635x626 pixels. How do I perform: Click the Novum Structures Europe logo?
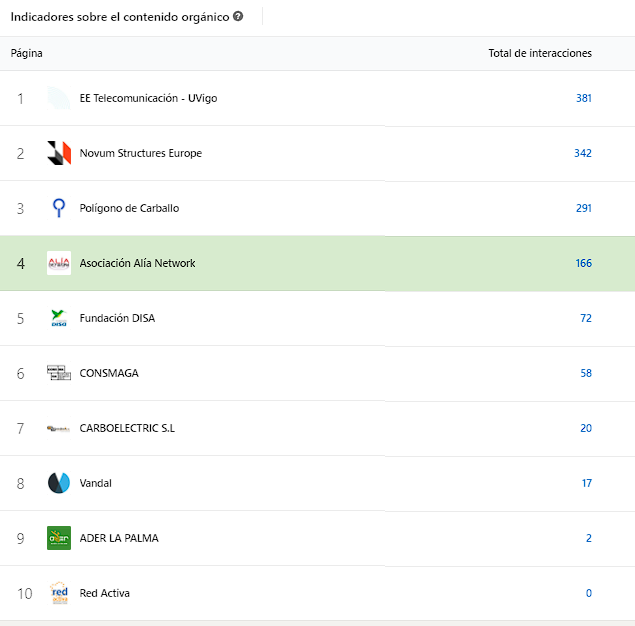pos(59,153)
